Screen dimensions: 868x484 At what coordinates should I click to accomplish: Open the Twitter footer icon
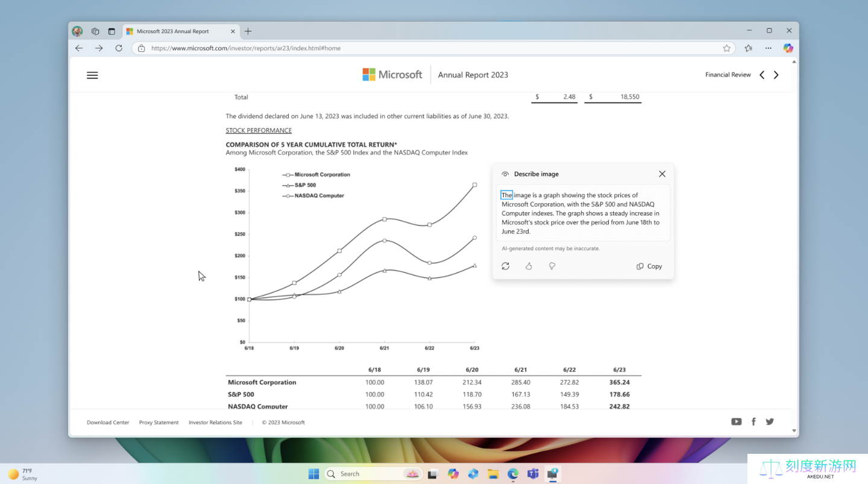click(x=770, y=422)
